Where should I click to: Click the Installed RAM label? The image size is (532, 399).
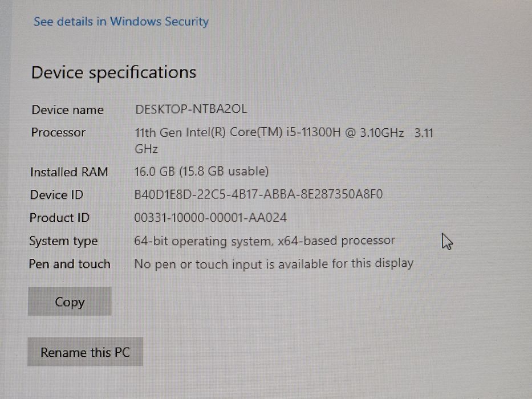pos(68,172)
